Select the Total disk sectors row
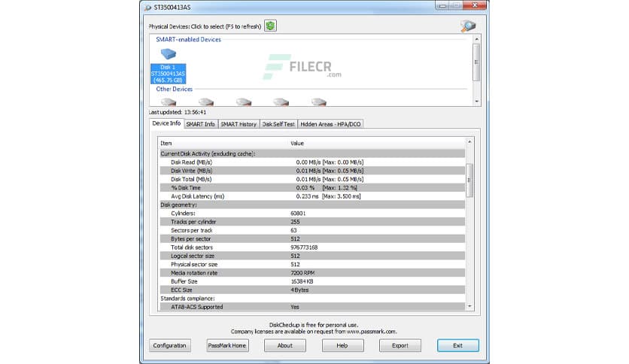Viewport: 629px width, 364px height. (x=312, y=247)
